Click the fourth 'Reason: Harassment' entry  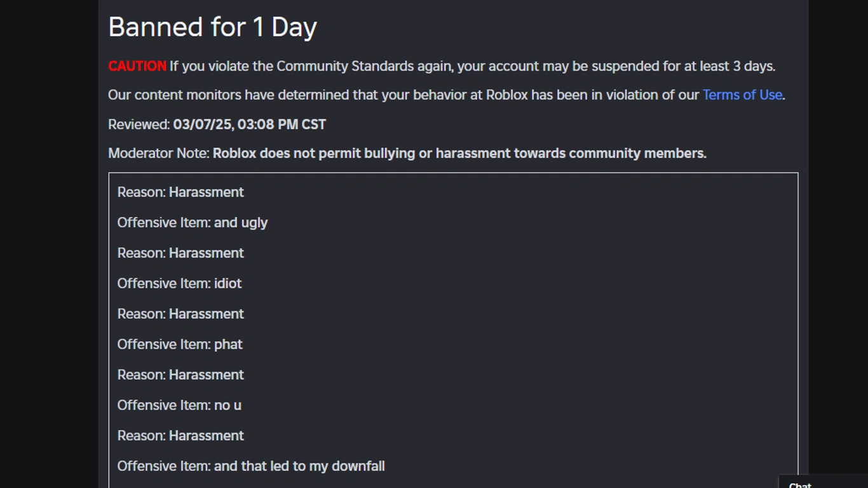click(180, 375)
